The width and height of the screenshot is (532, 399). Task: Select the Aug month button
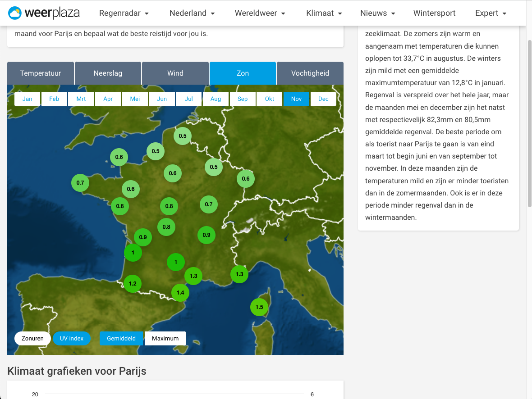[x=216, y=99]
